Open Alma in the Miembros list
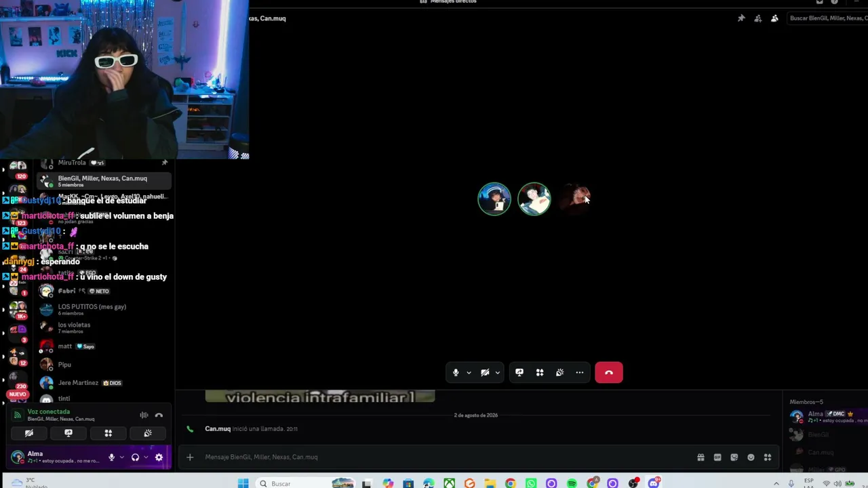 click(828, 416)
